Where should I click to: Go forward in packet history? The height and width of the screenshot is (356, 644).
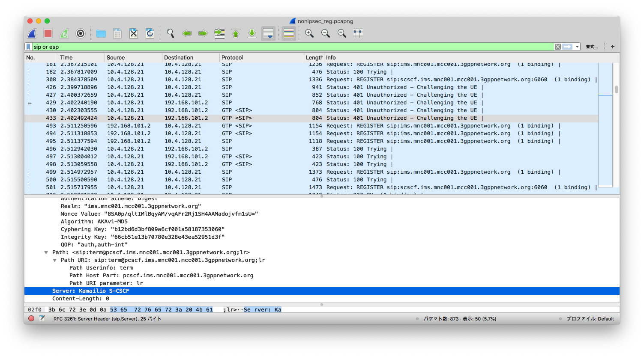coord(203,33)
